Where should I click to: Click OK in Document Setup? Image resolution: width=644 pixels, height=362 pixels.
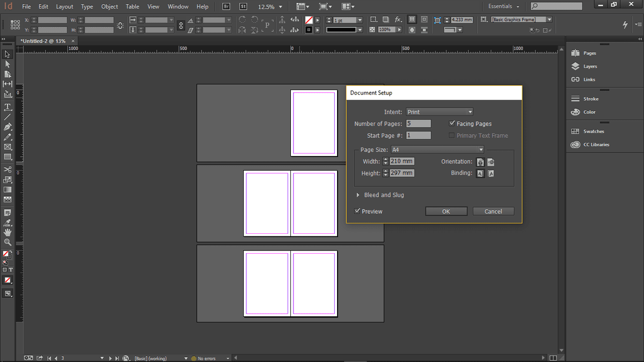(446, 211)
